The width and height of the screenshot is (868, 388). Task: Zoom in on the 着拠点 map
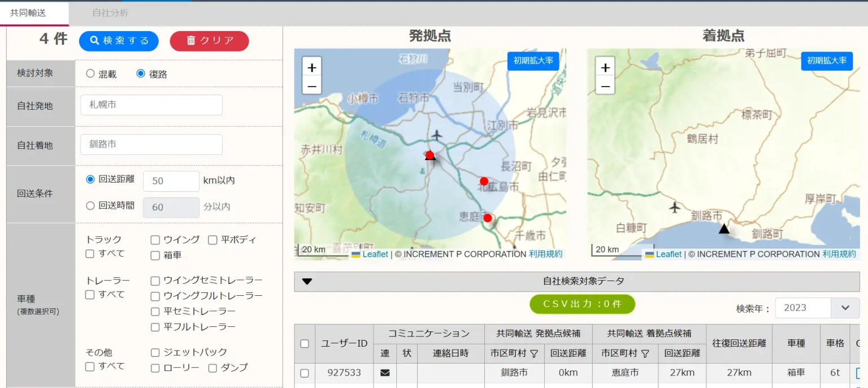605,67
